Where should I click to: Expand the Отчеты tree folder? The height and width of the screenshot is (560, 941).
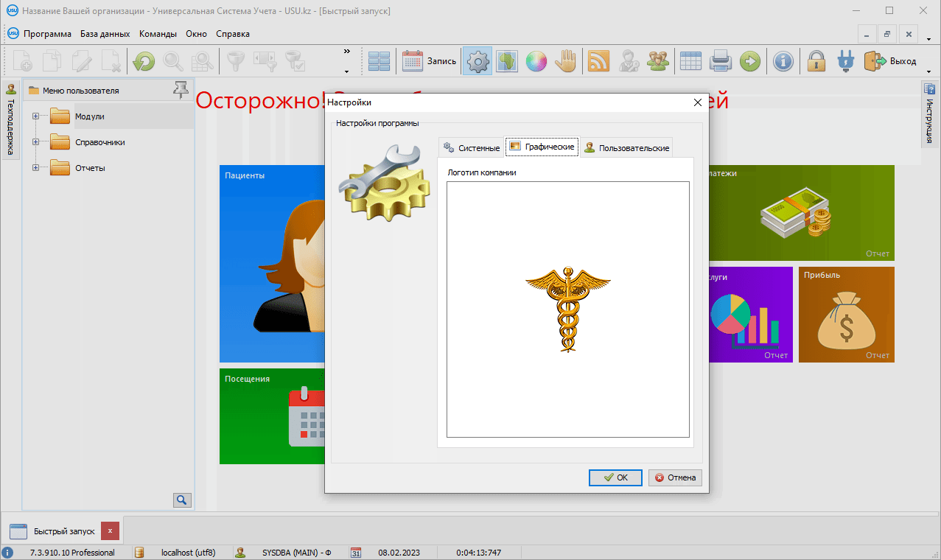37,167
